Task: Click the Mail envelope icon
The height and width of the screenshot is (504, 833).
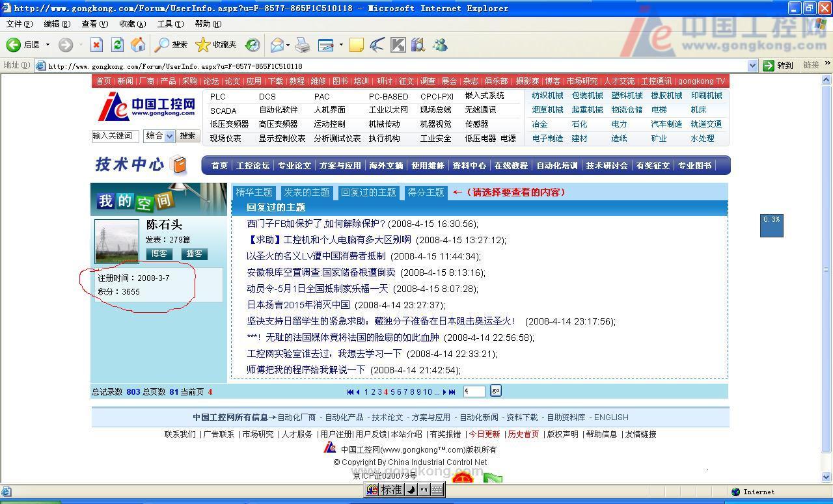Action: [x=277, y=45]
